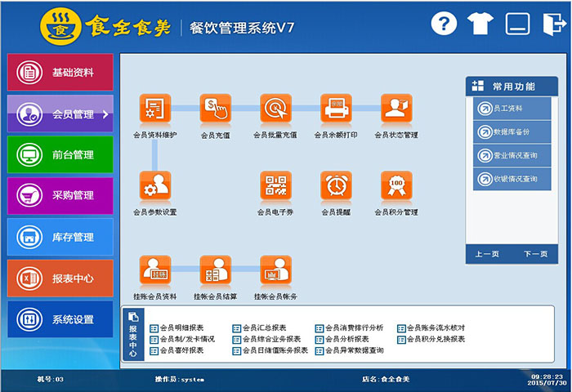Open 会员综合业务报表 link

tap(266, 339)
